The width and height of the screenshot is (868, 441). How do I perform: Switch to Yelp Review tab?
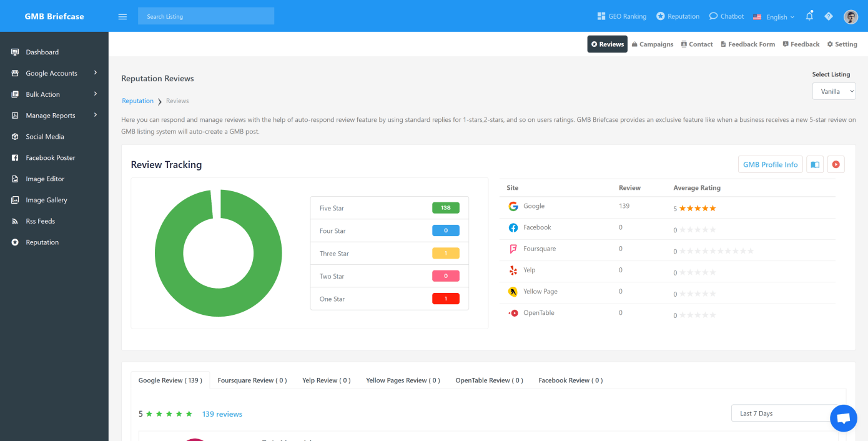[326, 380]
